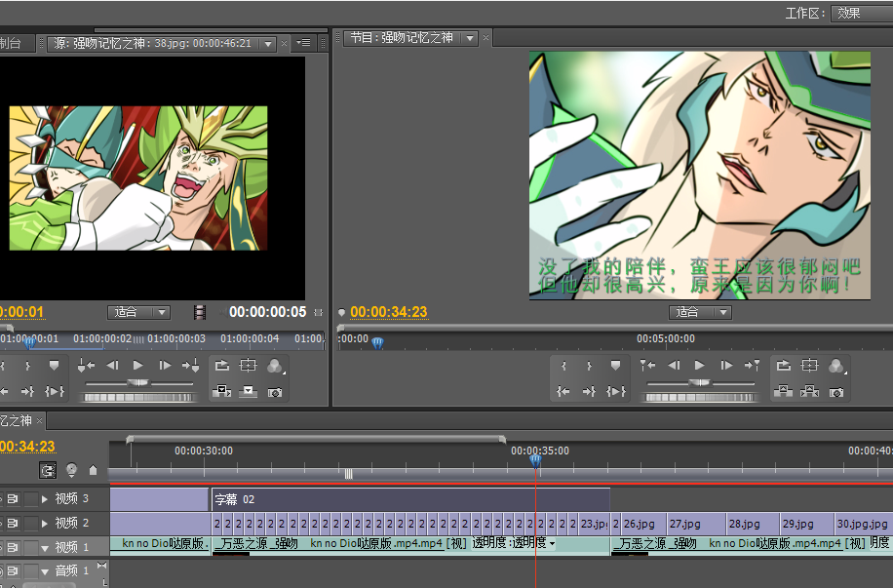Go to In point in Program monitor
This screenshot has height=588, width=893.
click(563, 391)
